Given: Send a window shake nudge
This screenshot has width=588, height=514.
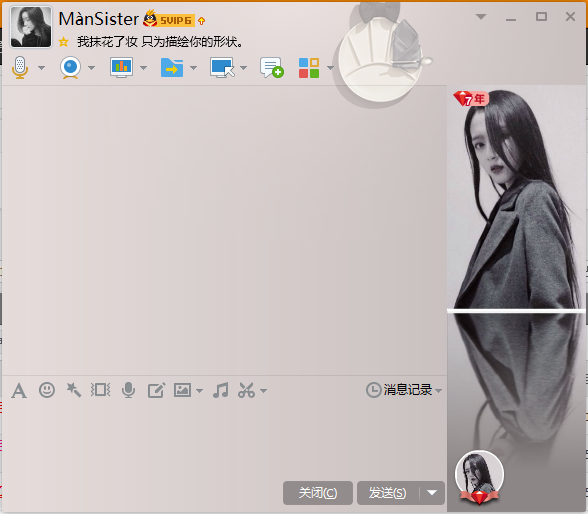Looking at the screenshot, I should coord(100,390).
